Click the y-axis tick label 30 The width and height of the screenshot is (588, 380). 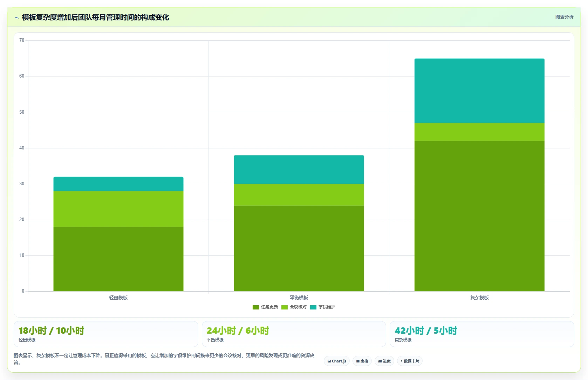click(22, 184)
